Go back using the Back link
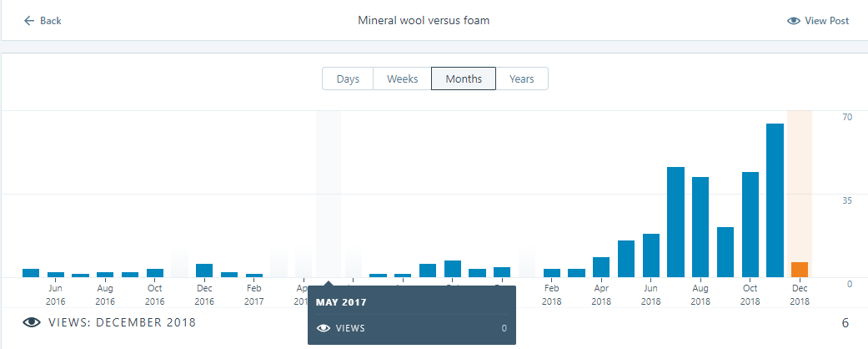The height and width of the screenshot is (349, 868). [50, 21]
